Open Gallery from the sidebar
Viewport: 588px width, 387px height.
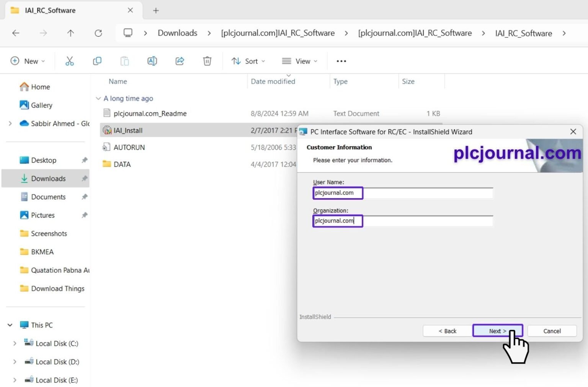click(x=41, y=105)
